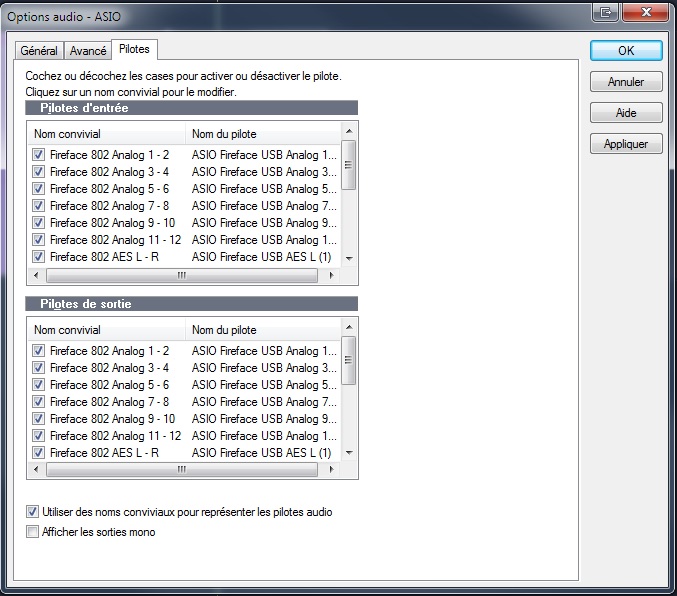Click input list scroll right arrow
The width and height of the screenshot is (677, 596).
click(x=331, y=275)
